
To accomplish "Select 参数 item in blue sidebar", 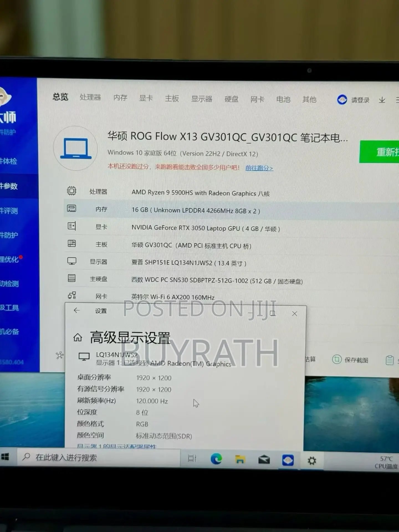I will tap(9, 186).
